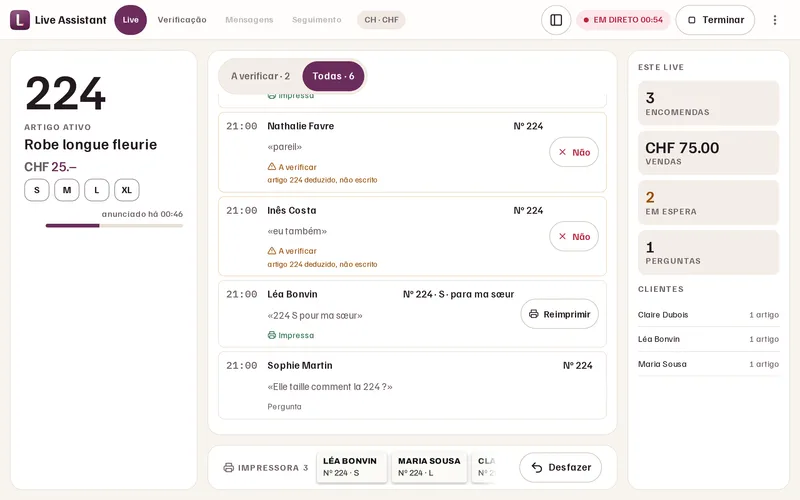Click the «Elle taille comment la 224 ?» message
Image resolution: width=800 pixels, height=500 pixels.
[x=330, y=387]
